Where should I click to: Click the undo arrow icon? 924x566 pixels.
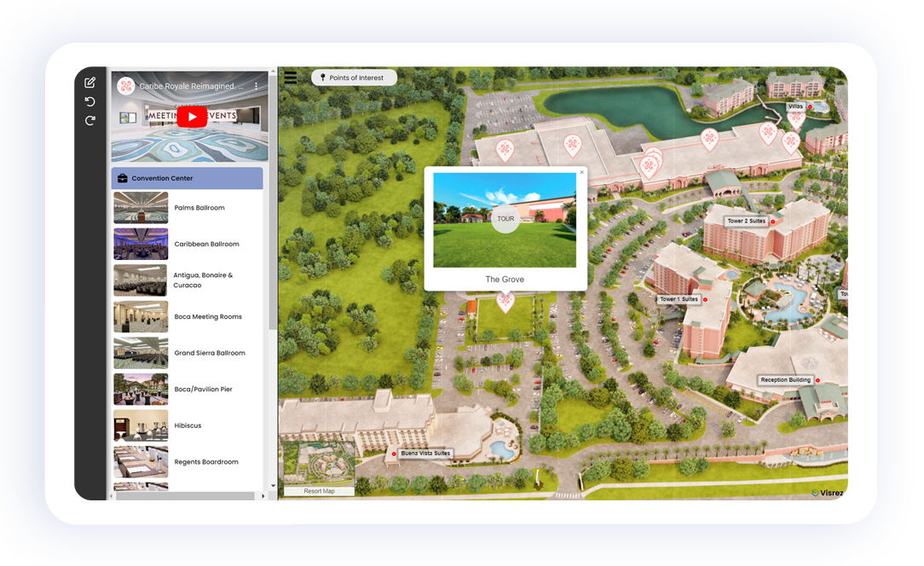(90, 101)
